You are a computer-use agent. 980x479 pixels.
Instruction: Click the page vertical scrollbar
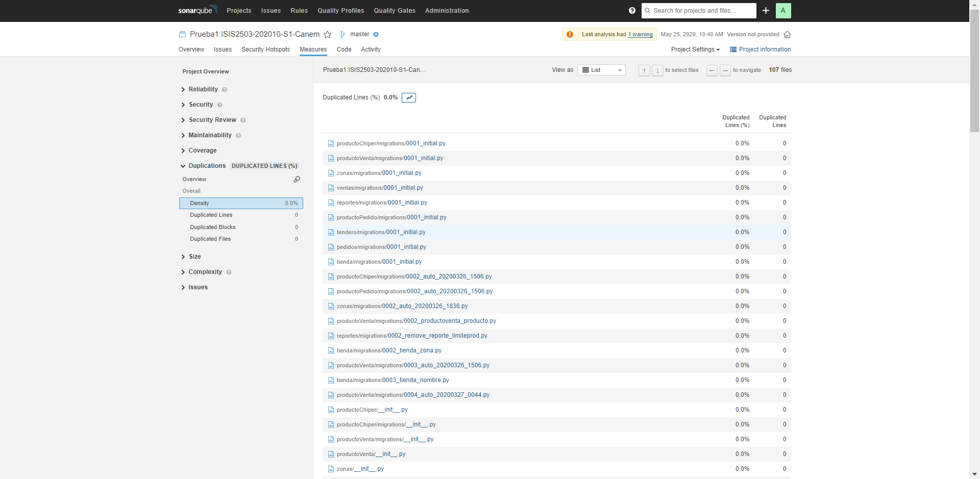point(974,71)
